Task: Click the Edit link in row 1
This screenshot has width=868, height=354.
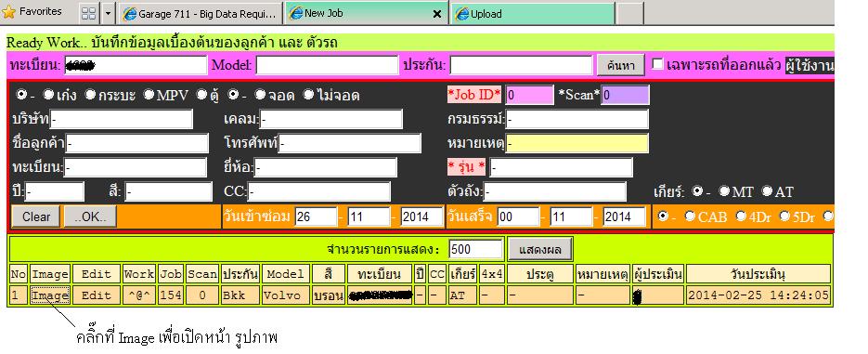Action: pos(97,295)
